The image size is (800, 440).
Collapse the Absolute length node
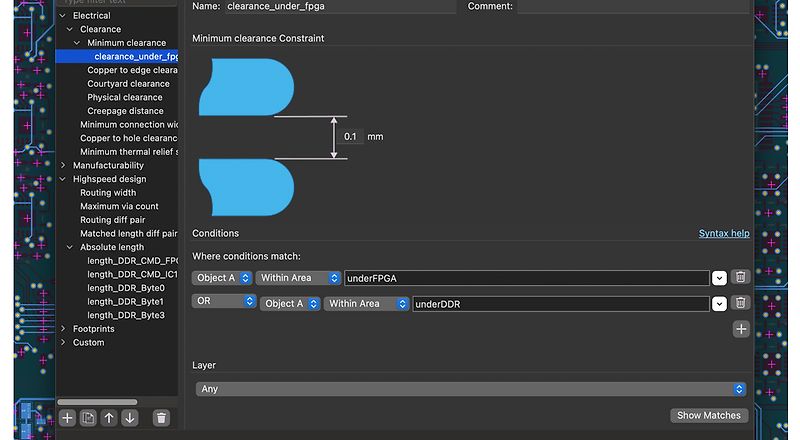70,247
